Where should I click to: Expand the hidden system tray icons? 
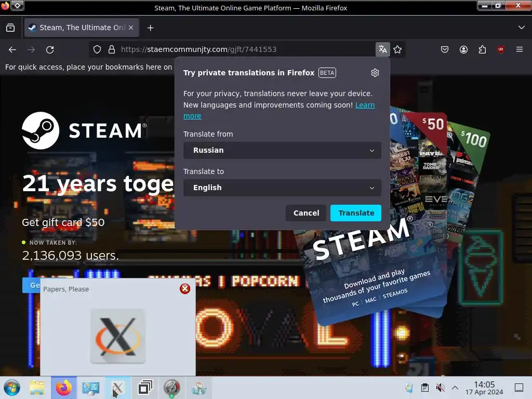(x=455, y=388)
